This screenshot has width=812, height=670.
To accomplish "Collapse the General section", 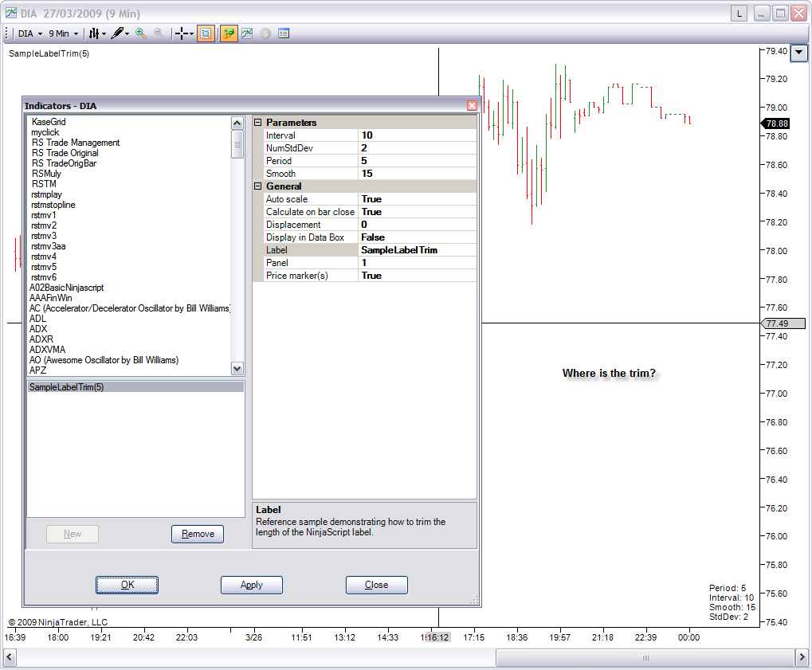I will [x=258, y=186].
